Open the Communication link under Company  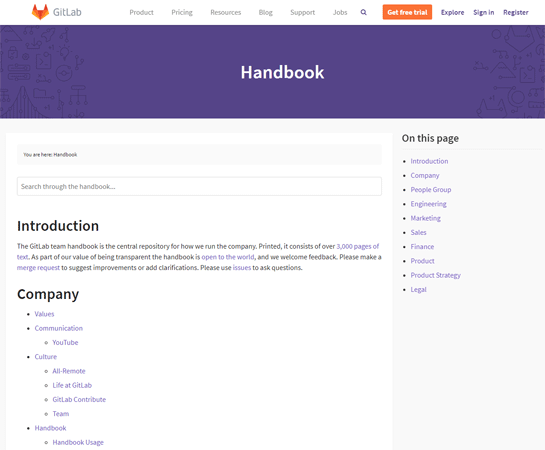tap(59, 328)
